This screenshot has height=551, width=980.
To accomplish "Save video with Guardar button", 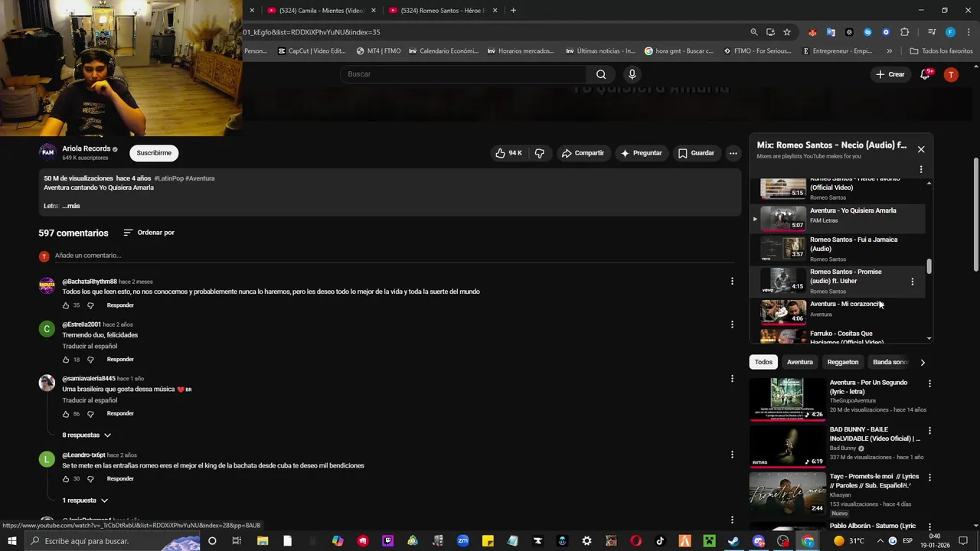I will point(696,153).
